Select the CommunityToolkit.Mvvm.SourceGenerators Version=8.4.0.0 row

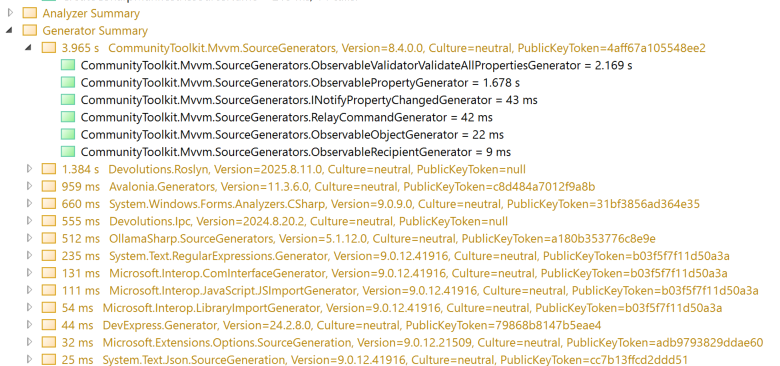point(407,48)
